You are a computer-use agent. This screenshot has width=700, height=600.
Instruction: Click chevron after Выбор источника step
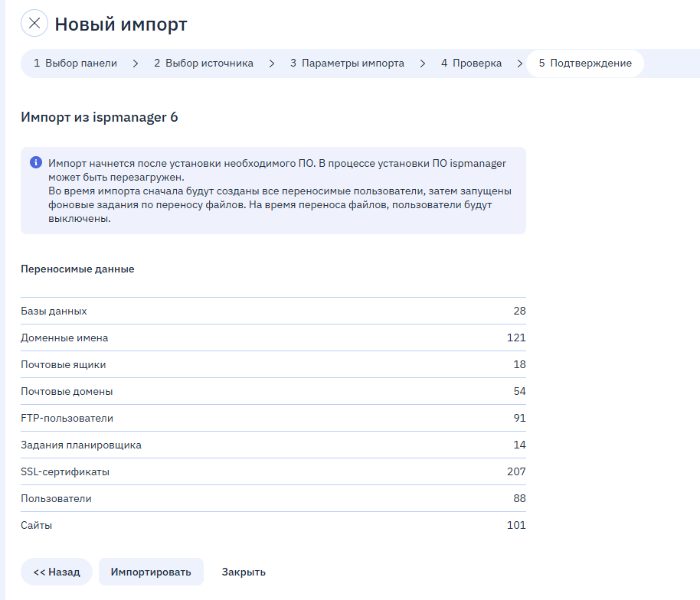point(272,64)
